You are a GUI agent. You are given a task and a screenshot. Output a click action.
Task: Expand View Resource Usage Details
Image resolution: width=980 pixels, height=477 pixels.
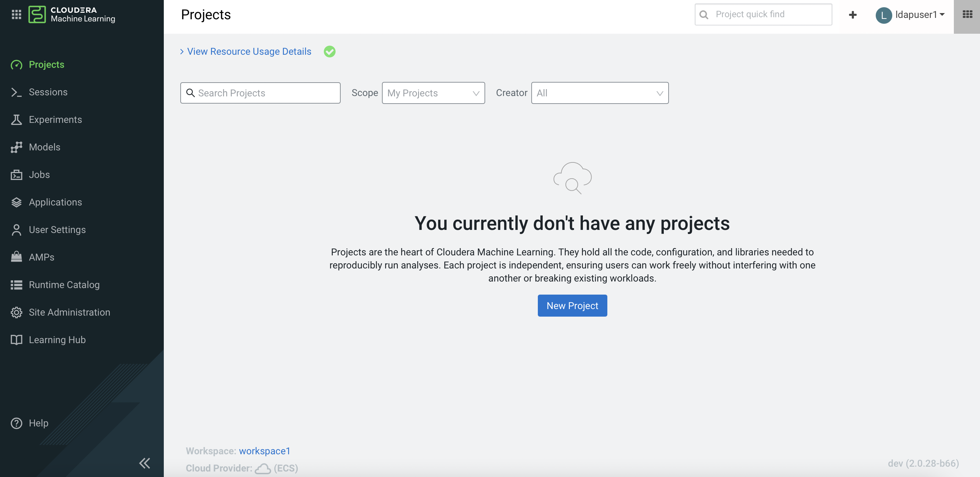[x=249, y=51]
